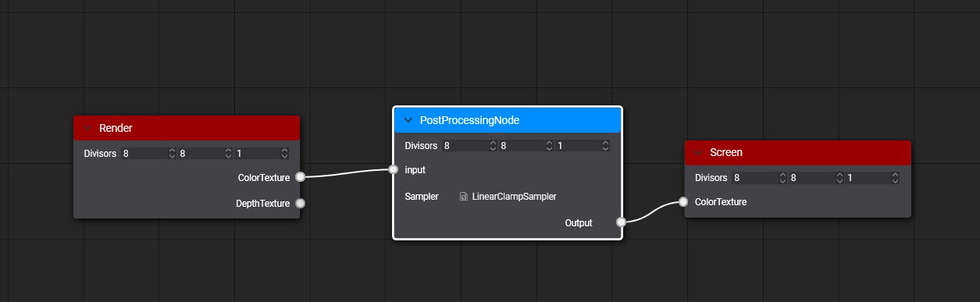Viewport: 980px width, 302px height.
Task: Click stepper arrows of PostProcessingNode's first Divisors field
Action: 493,146
